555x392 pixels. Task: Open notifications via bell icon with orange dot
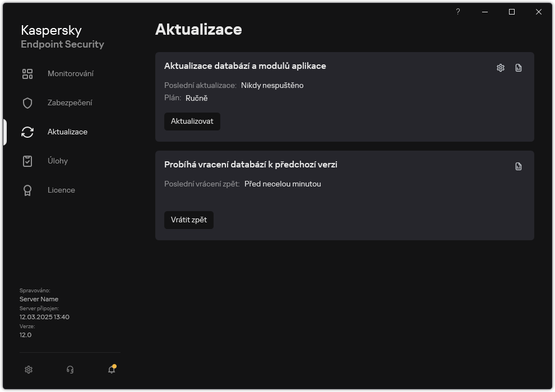pyautogui.click(x=111, y=370)
